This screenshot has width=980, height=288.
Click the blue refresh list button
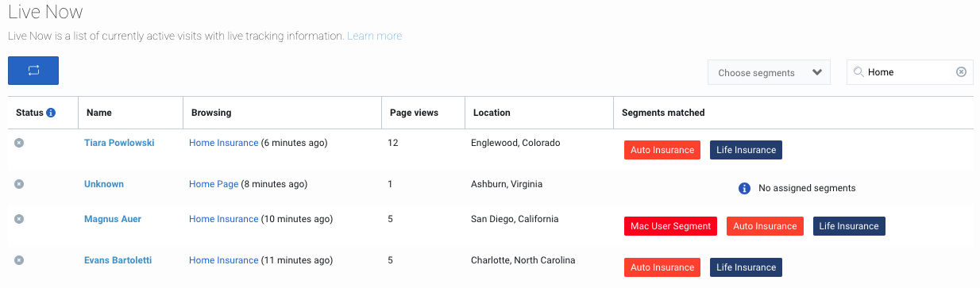pos(33,71)
